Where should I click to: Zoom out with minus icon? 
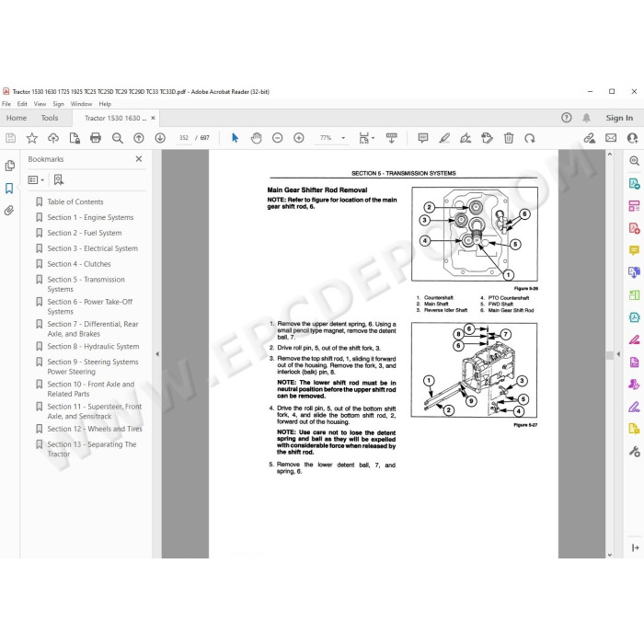click(278, 138)
